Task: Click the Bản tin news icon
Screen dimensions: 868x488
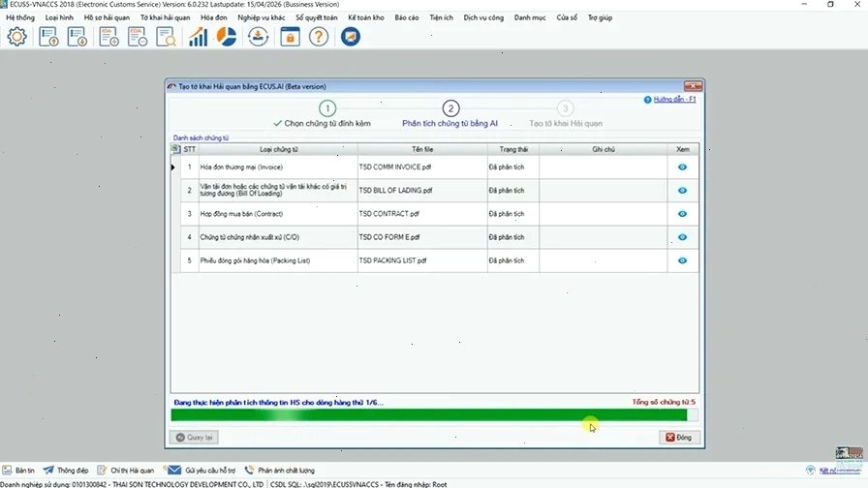Action: [x=7, y=471]
